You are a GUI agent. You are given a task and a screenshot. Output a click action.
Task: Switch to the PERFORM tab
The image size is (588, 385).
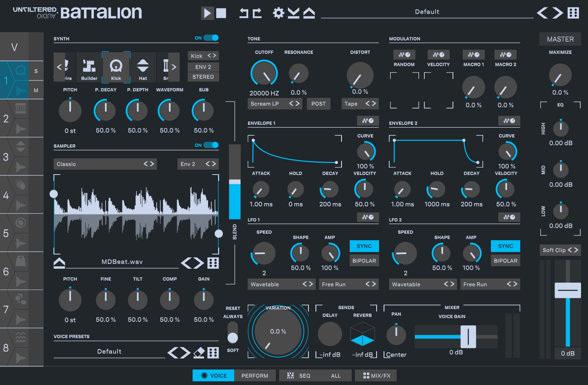point(255,376)
